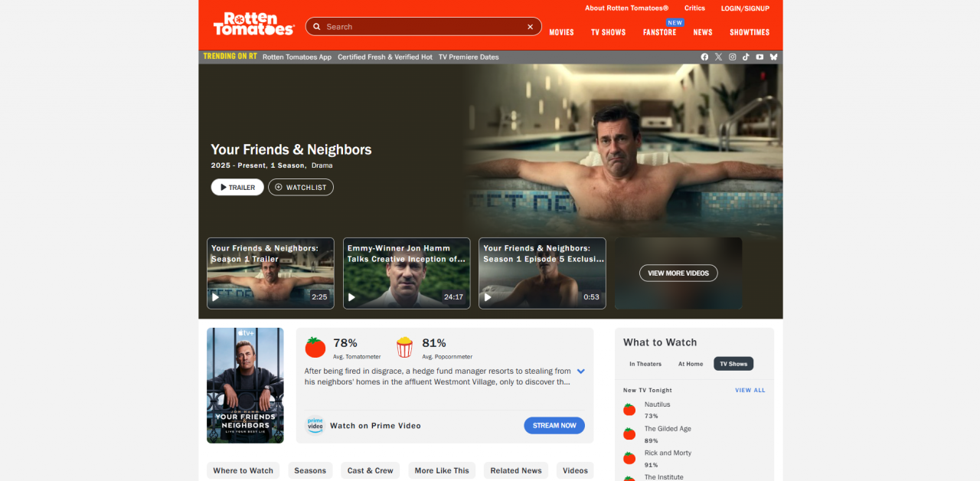Open the Showtimes menu item
The height and width of the screenshot is (481, 980).
tap(750, 32)
